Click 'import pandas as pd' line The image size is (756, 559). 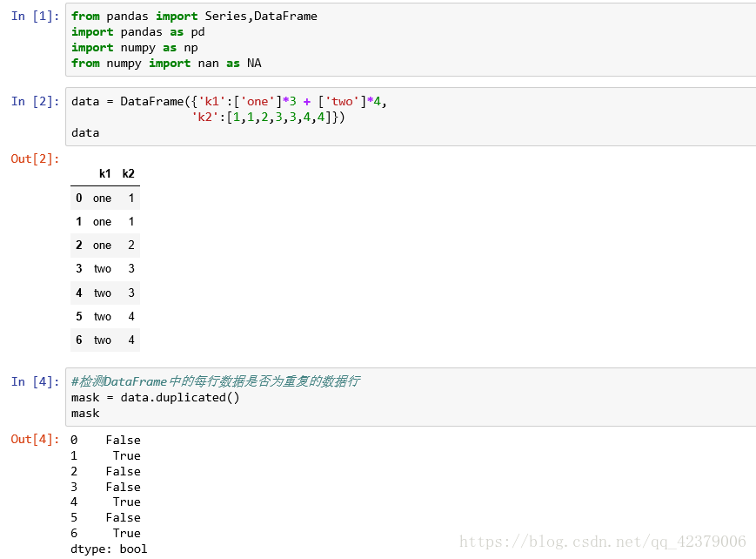[138, 32]
